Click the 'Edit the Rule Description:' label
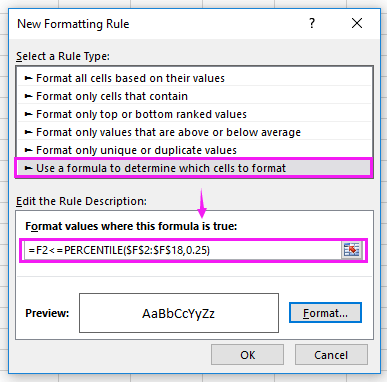This screenshot has width=387, height=382. point(81,201)
